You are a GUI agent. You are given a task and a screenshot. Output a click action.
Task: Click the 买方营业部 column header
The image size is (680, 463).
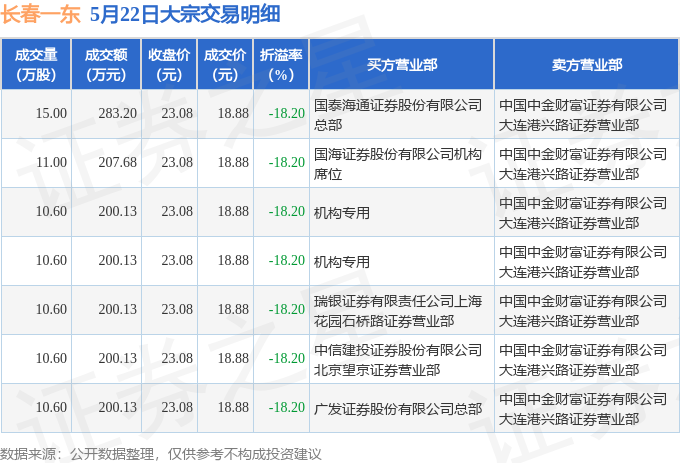pyautogui.click(x=402, y=65)
